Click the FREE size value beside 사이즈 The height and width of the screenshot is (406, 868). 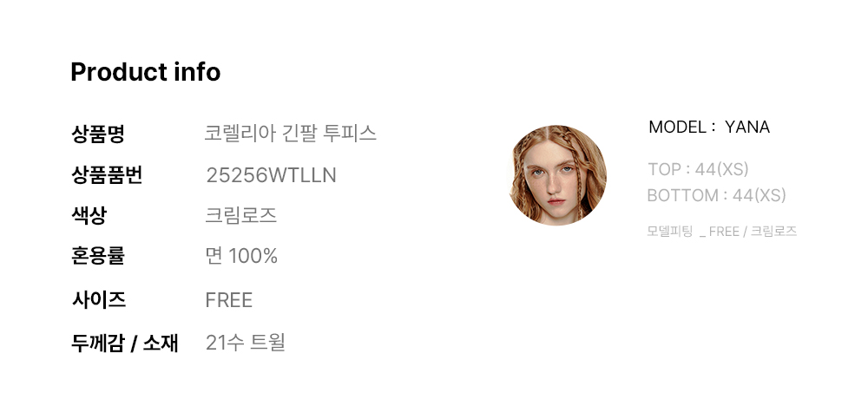(228, 300)
